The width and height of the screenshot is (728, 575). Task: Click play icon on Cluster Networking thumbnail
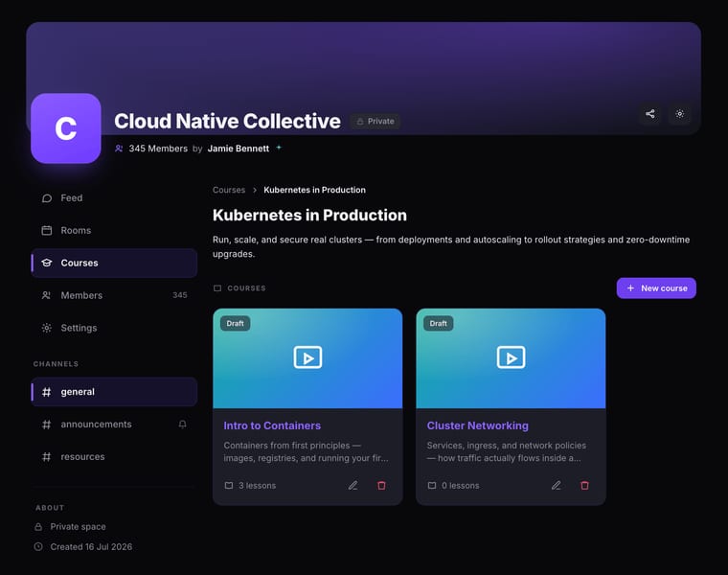pyautogui.click(x=512, y=357)
